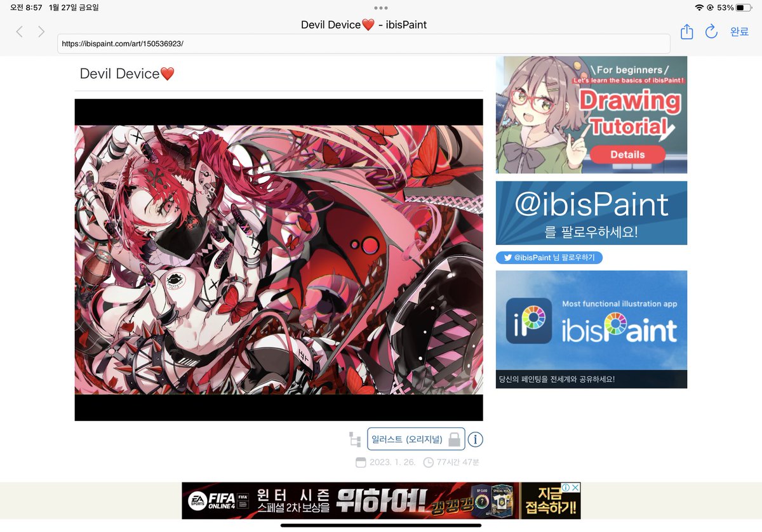The height and width of the screenshot is (532, 762).
Task: Click the Most functional illustration app text
Action: click(x=619, y=304)
